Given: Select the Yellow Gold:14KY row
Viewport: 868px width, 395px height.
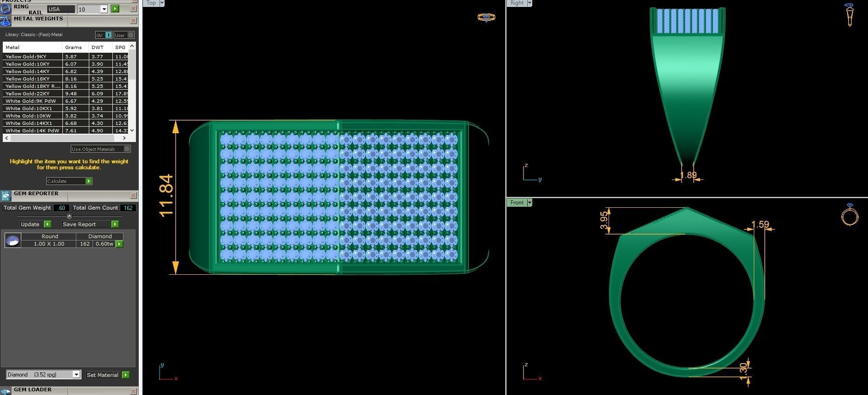Looking at the screenshot, I should pos(66,71).
